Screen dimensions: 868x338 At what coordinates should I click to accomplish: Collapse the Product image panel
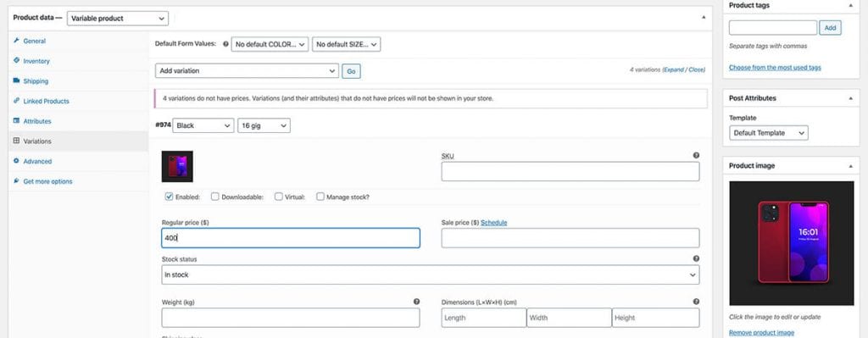coord(851,165)
